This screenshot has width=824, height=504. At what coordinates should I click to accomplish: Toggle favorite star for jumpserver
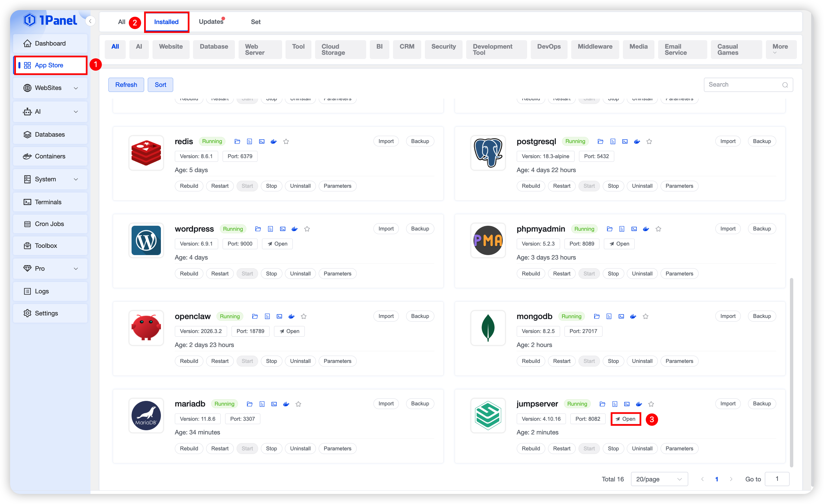pos(651,404)
